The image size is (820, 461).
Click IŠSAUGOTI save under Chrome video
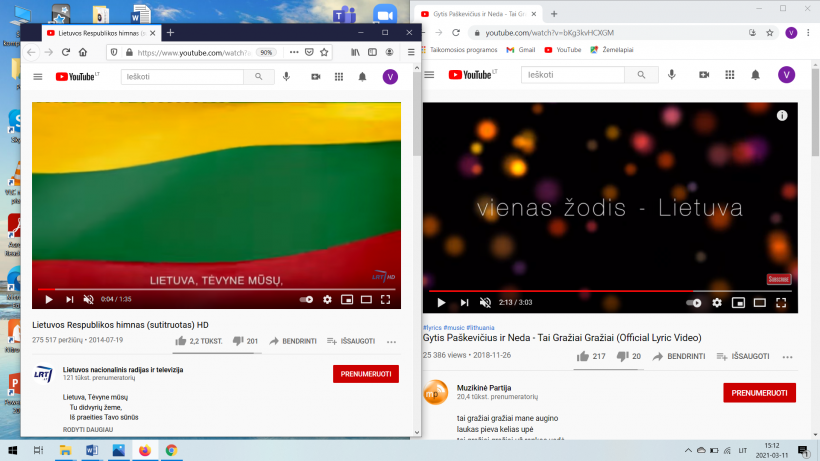[x=743, y=356]
